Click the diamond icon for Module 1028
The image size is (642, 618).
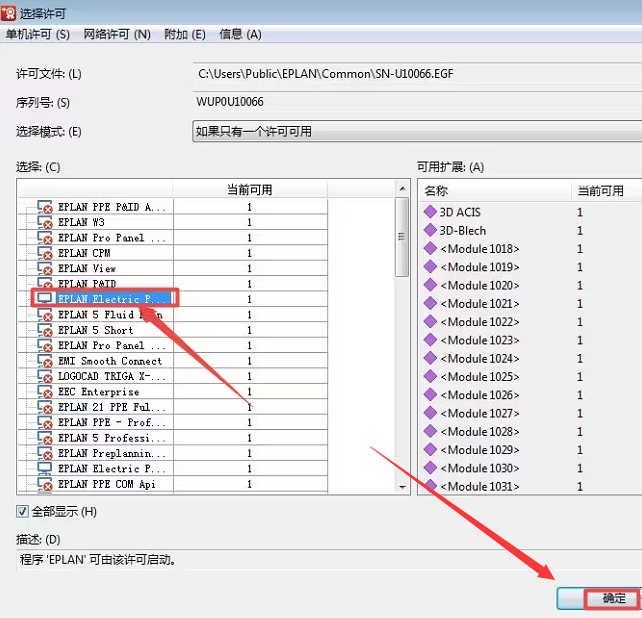click(430, 431)
